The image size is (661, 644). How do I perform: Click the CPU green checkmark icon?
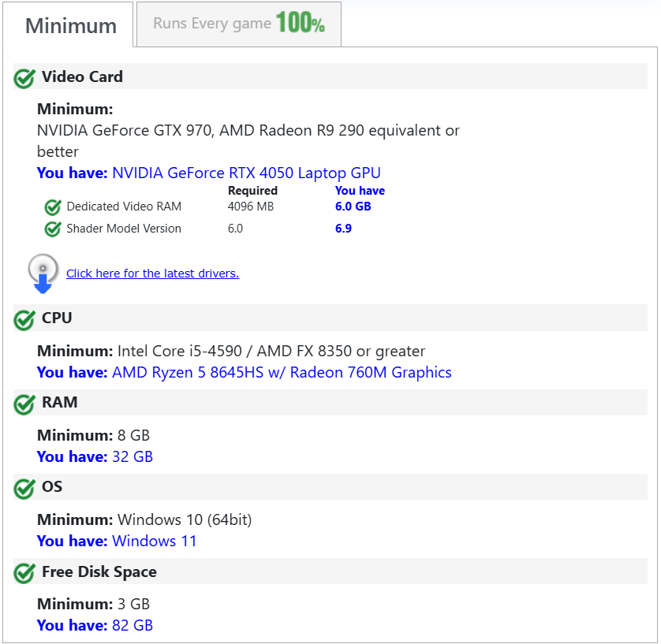click(24, 319)
